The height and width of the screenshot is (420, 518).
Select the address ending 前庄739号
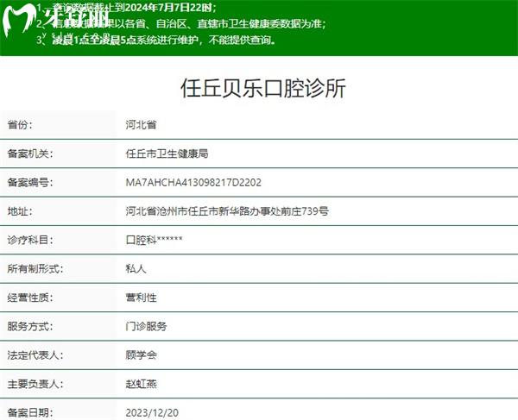227,211
